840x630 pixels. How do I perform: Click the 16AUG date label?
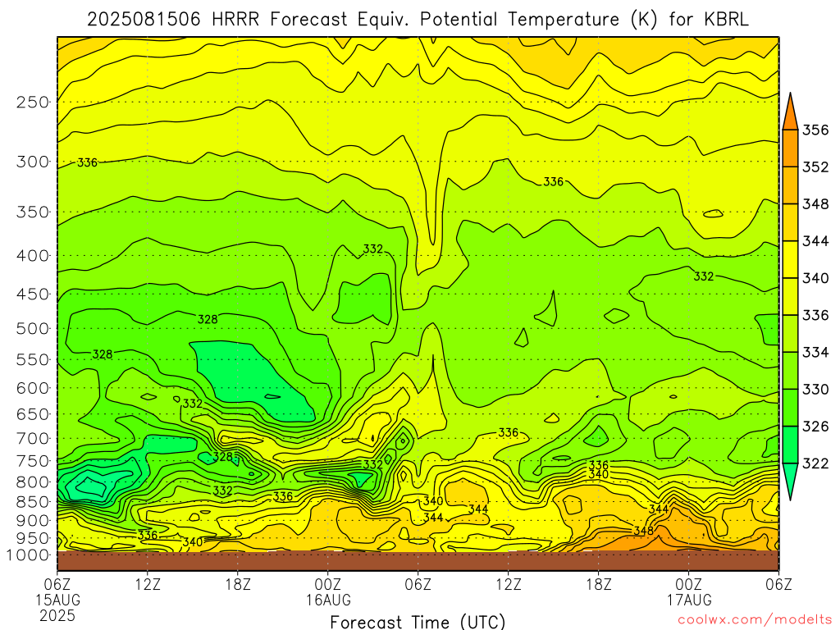pyautogui.click(x=328, y=600)
